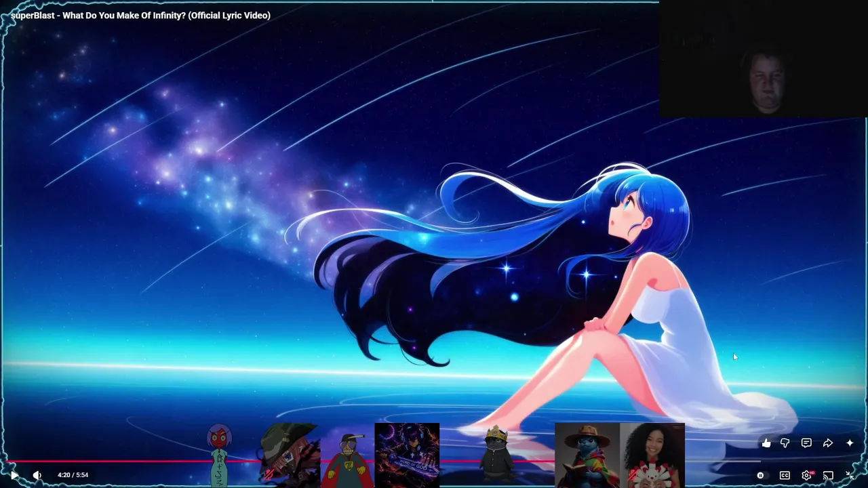Click the 4:20 / 5:54 time display
This screenshot has width=868, height=488.
73,475
